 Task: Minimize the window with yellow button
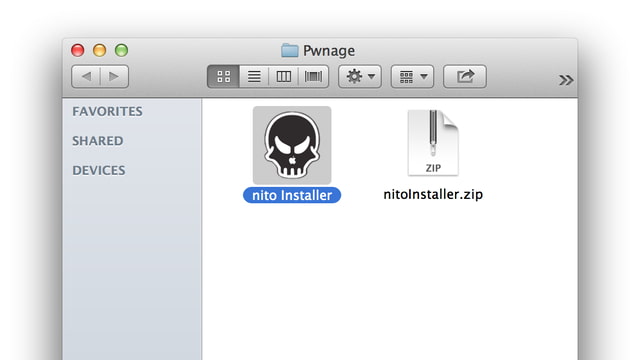100,50
